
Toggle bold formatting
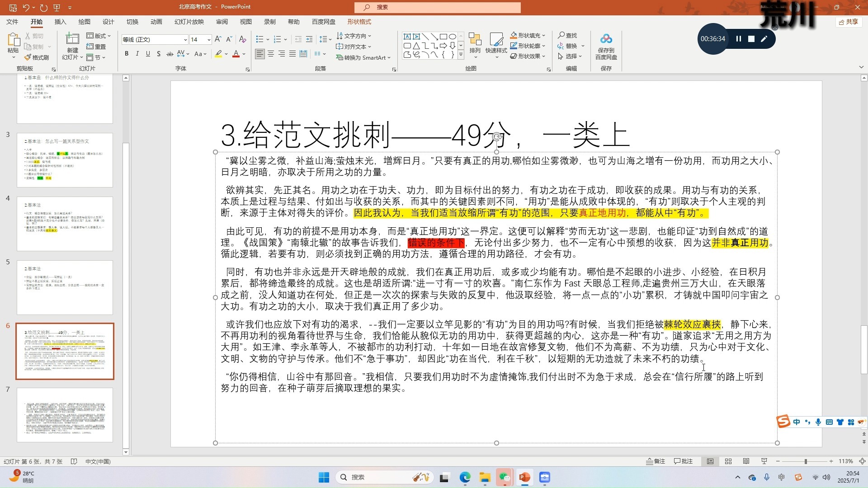point(127,54)
